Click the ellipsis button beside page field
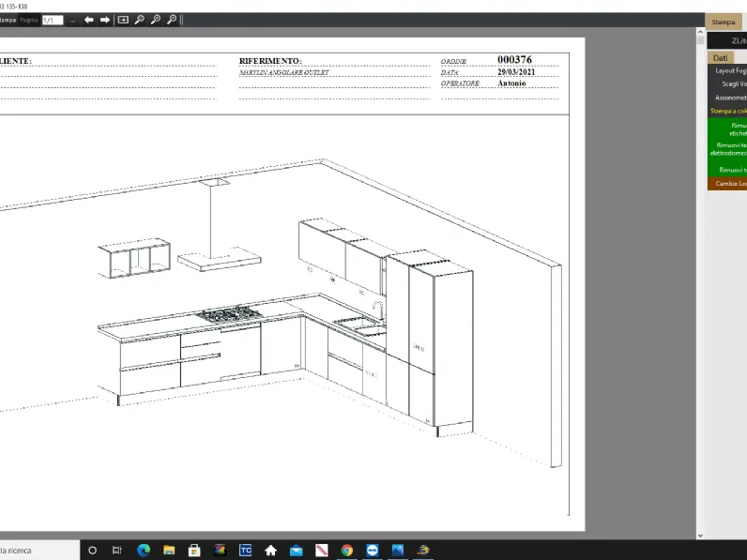This screenshot has width=747, height=560. click(72, 21)
